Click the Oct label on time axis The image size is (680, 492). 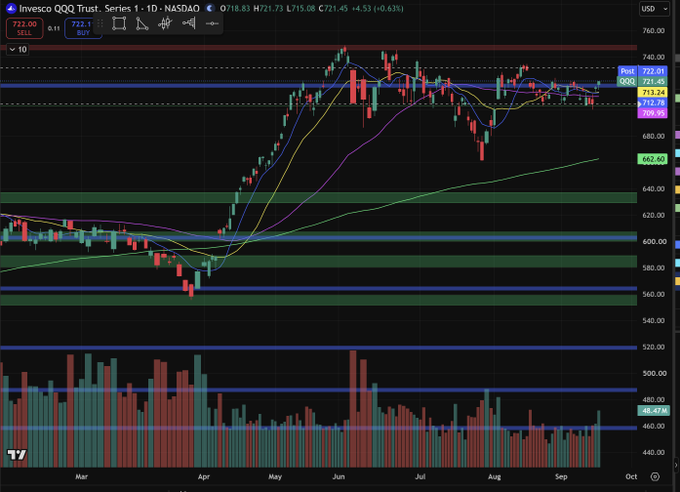click(x=631, y=476)
